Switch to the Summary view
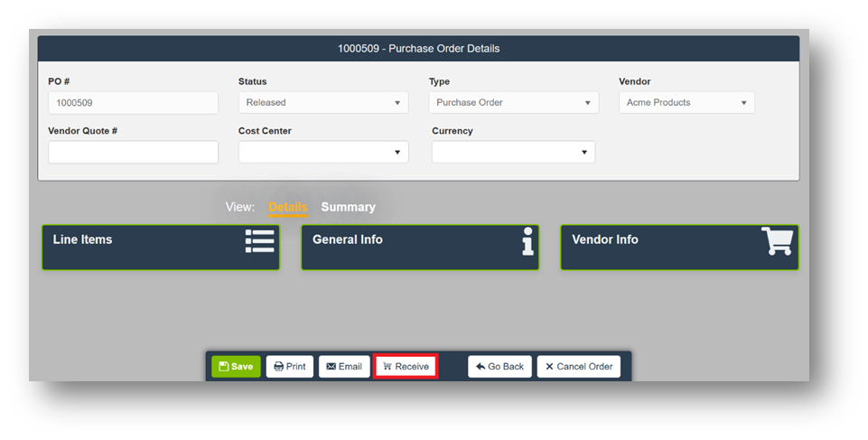The image size is (868, 440). pyautogui.click(x=348, y=207)
